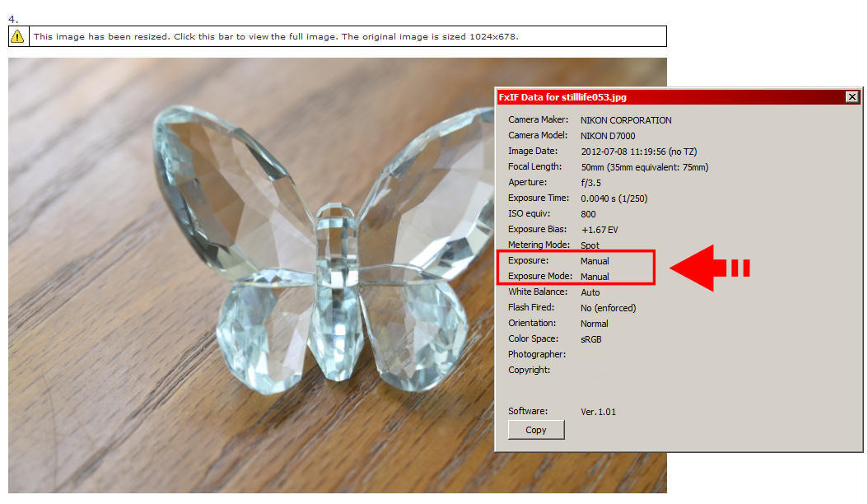Screen dimensions: 868x504
Task: Close the FxIF Data dialog
Action: click(x=852, y=97)
